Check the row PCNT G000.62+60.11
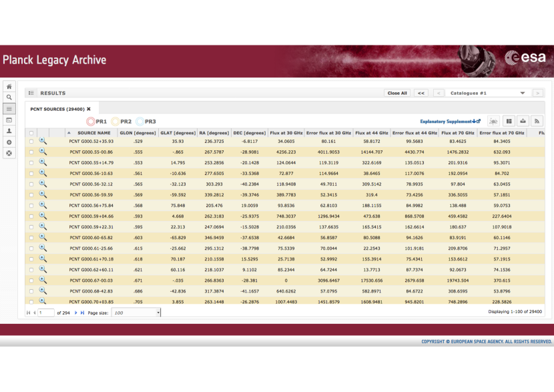The width and height of the screenshot is (554, 392). coord(31,270)
